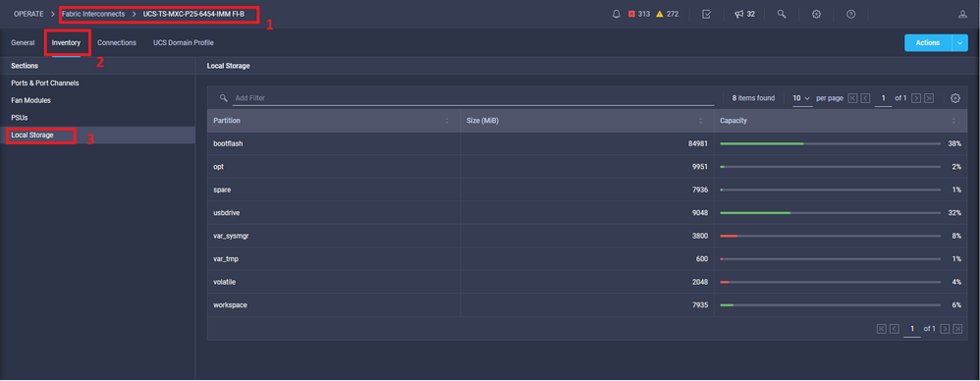Switch to the UCS Domain Profile tab
The width and height of the screenshot is (980, 381).
coord(184,43)
